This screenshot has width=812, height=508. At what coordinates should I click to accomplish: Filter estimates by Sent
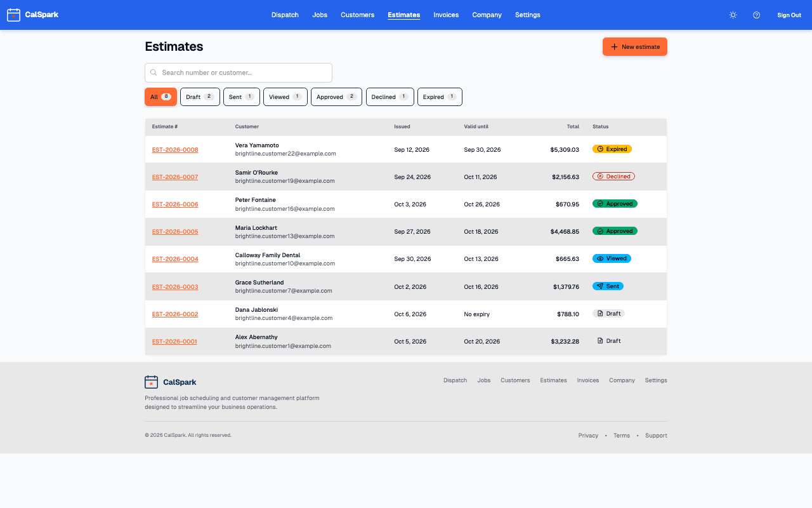tap(242, 97)
